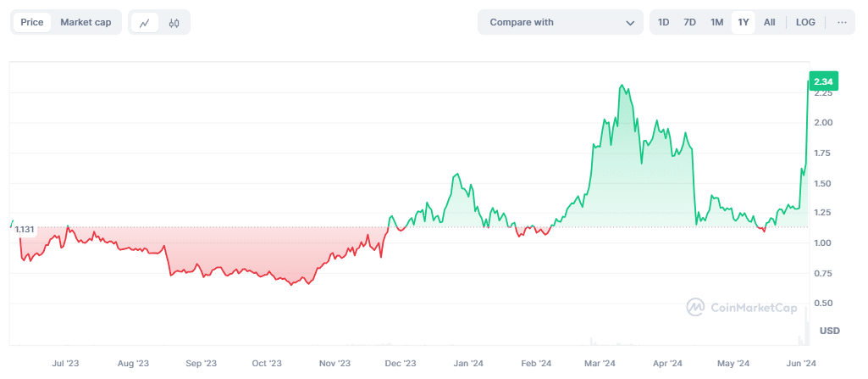This screenshot has height=379, width=868.
Task: Expand the Compare with chevron arrow
Action: (630, 23)
